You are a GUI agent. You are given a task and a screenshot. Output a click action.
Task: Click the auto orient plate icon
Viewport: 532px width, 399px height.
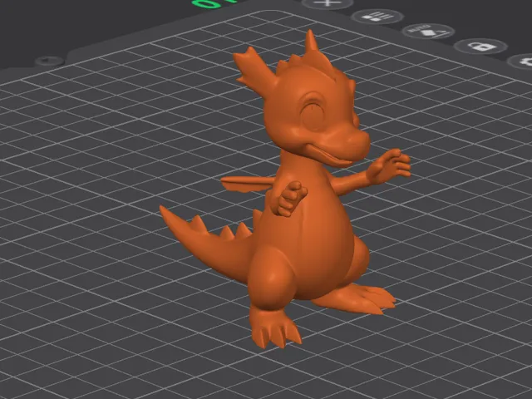click(428, 32)
